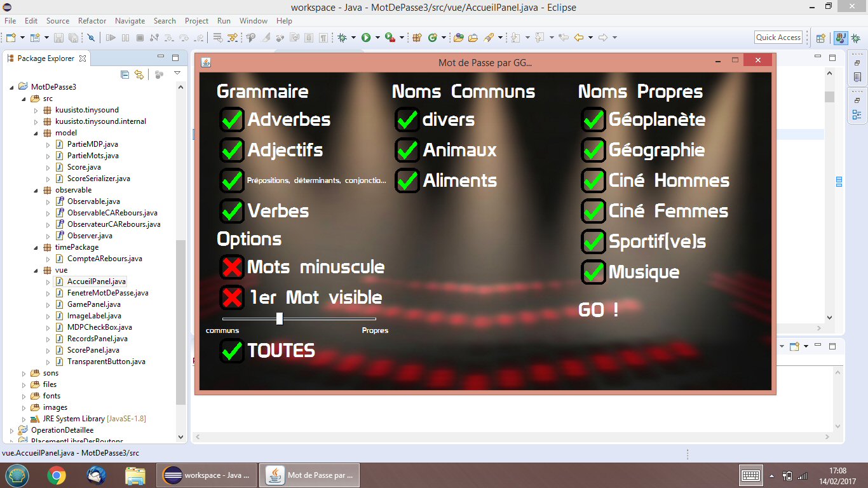
Task: Click the New Java Package icon
Action: click(417, 37)
